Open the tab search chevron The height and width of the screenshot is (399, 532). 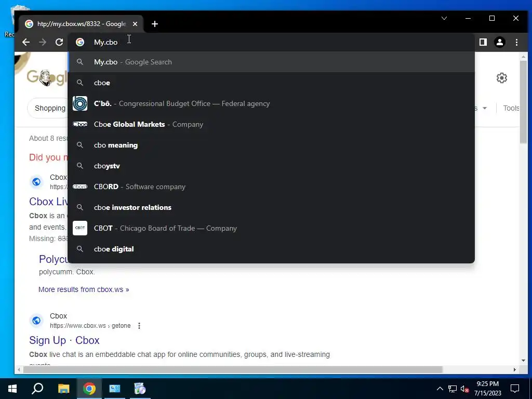click(x=444, y=18)
